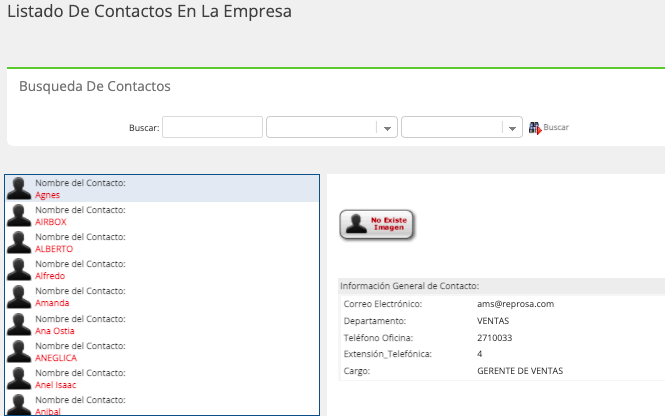Select contact name ALBERTO
Screen dimensions: 665x416
(x=54, y=249)
